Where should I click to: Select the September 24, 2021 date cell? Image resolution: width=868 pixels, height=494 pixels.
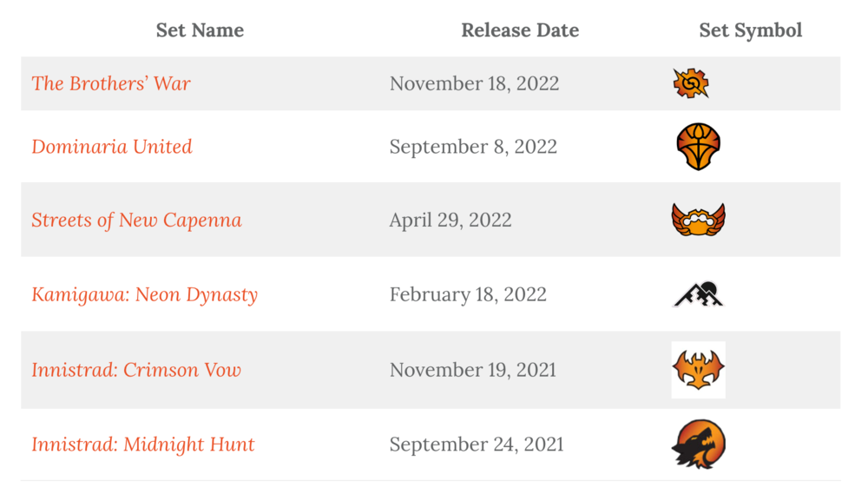coord(477,445)
